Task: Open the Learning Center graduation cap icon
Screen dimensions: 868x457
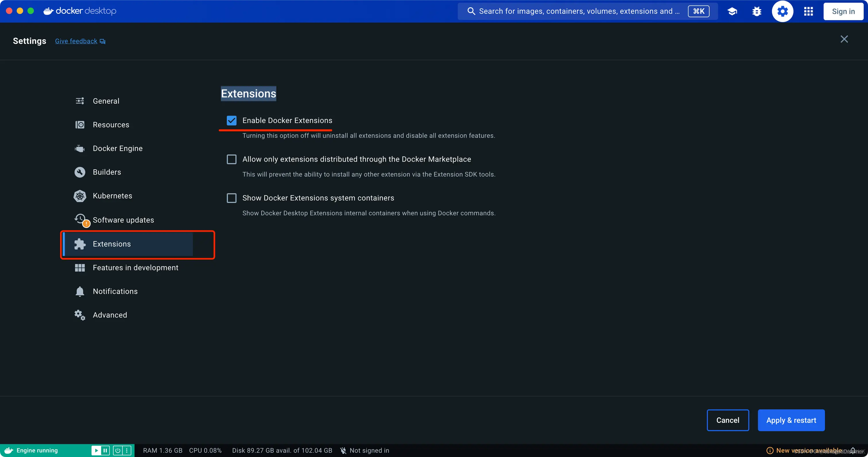Action: [x=732, y=11]
